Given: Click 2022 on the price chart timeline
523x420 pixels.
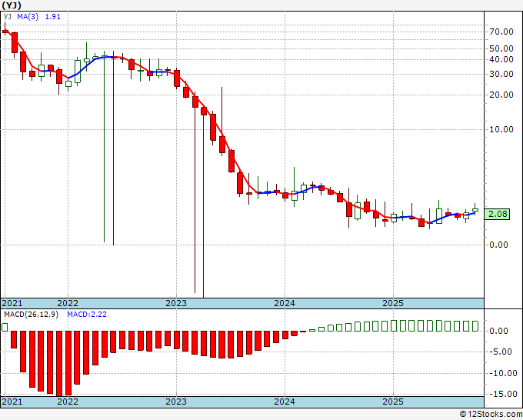Looking at the screenshot, I should [x=68, y=303].
